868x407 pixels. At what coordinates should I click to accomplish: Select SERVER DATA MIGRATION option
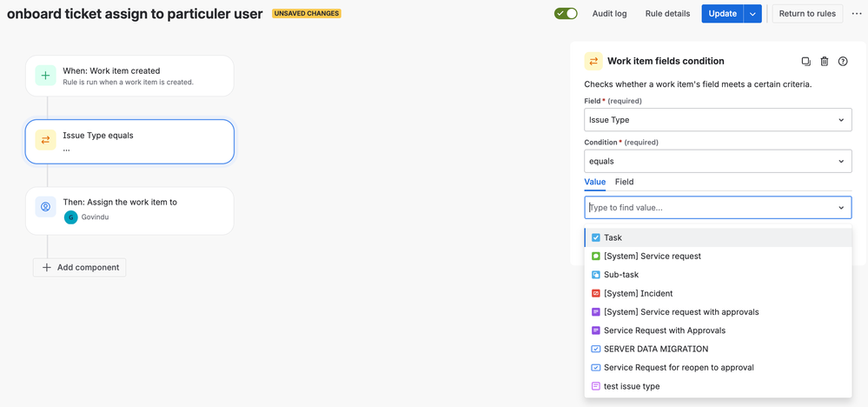[718, 349]
